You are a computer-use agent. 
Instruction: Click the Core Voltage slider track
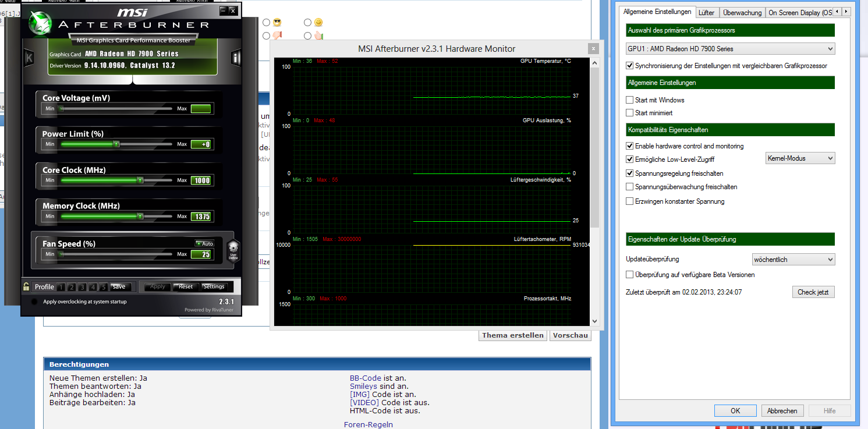point(116,109)
